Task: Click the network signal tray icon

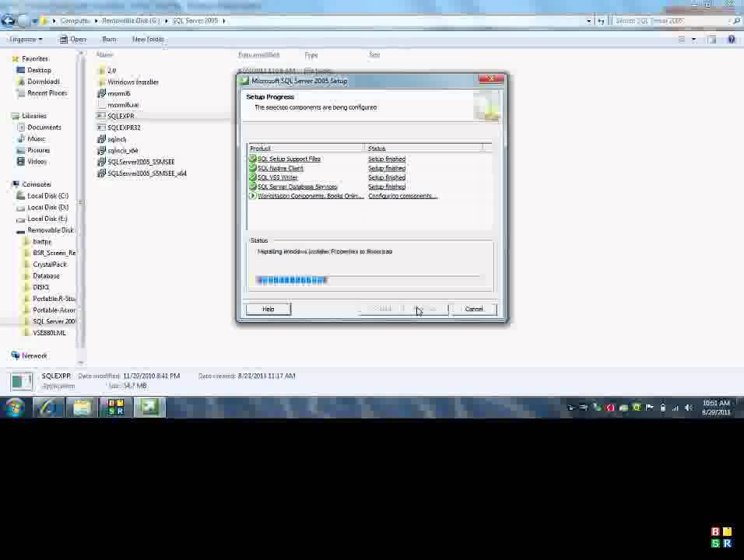Action: (x=676, y=408)
